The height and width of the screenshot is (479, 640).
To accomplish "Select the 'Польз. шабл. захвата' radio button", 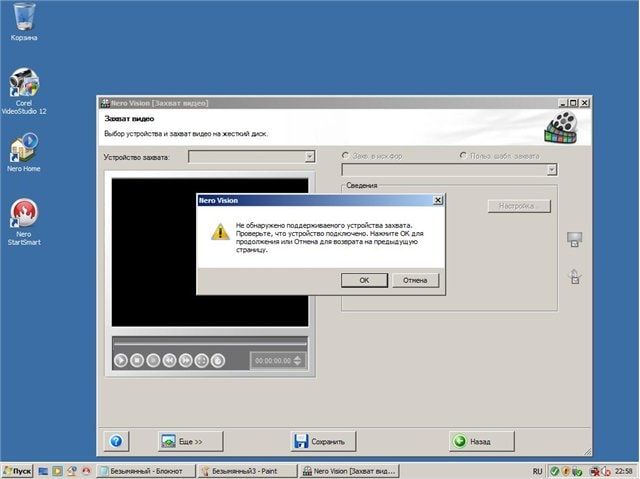I will [463, 155].
